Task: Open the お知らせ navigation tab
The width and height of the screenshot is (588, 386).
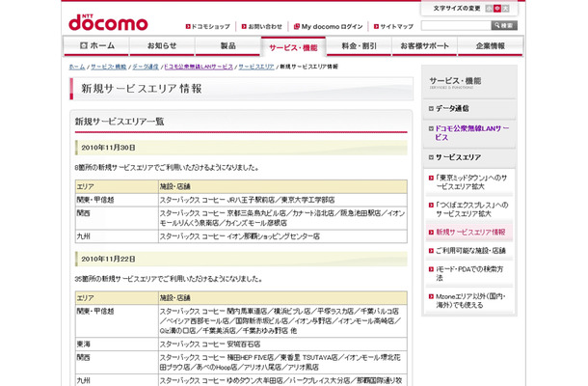Action: [162, 45]
